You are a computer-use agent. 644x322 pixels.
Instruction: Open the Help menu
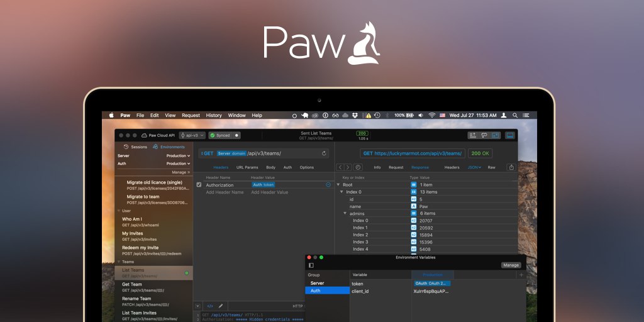[257, 116]
